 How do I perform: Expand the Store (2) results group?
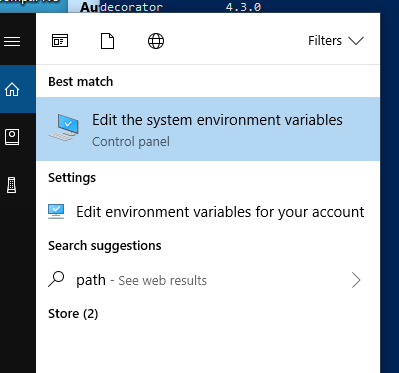(73, 314)
